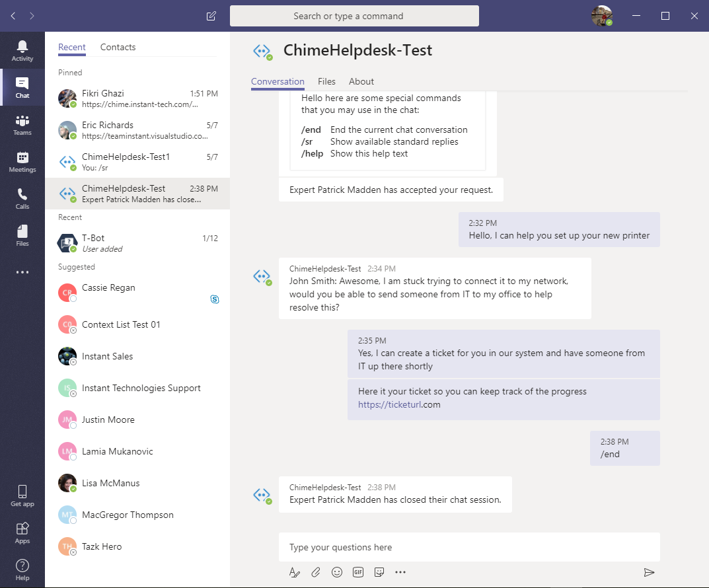Image resolution: width=709 pixels, height=588 pixels.
Task: Insert a GIF
Action: click(x=358, y=572)
